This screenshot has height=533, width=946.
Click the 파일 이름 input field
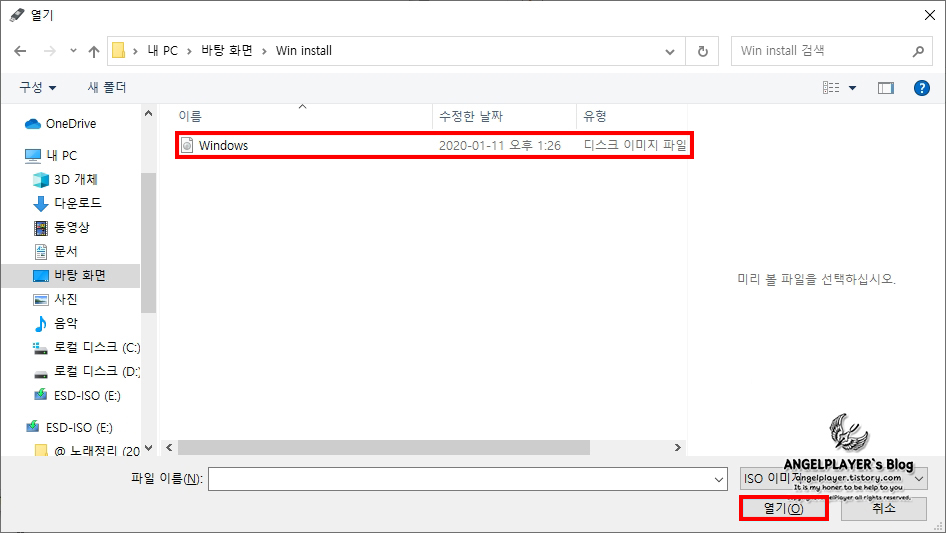point(468,479)
